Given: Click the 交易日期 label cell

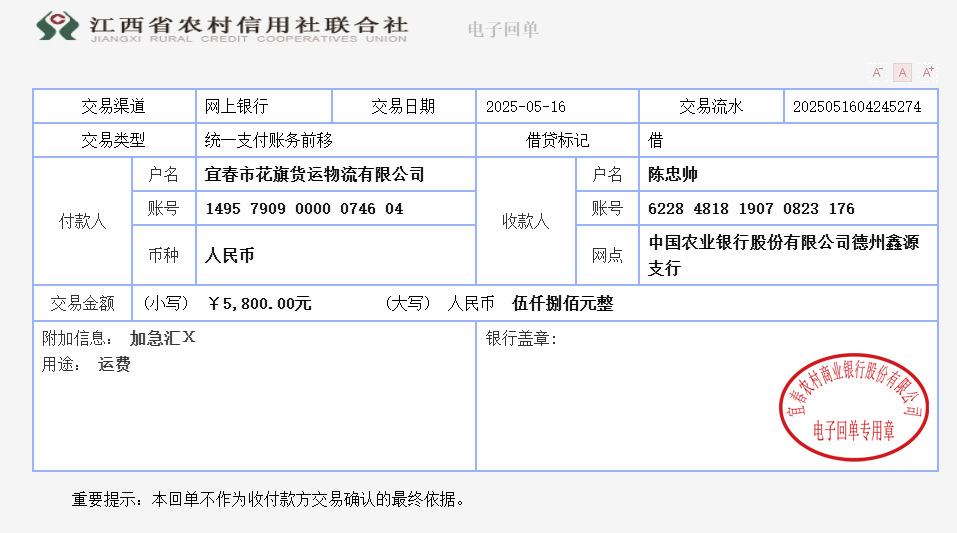Looking at the screenshot, I should (x=403, y=106).
